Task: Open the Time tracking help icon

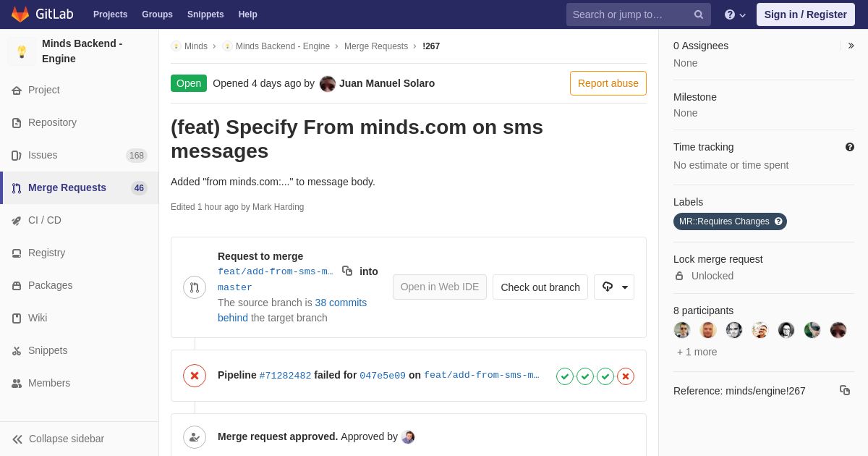Action: (850, 147)
